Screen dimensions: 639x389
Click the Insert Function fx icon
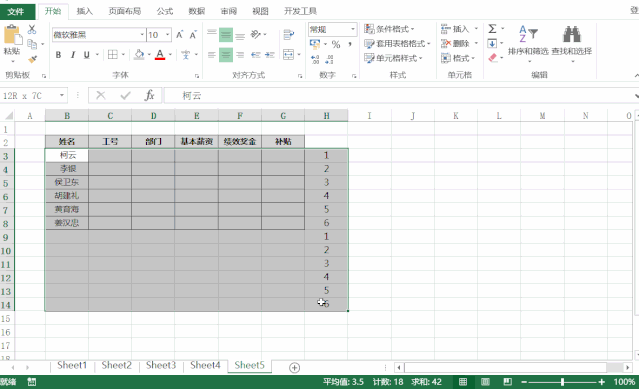coord(150,96)
